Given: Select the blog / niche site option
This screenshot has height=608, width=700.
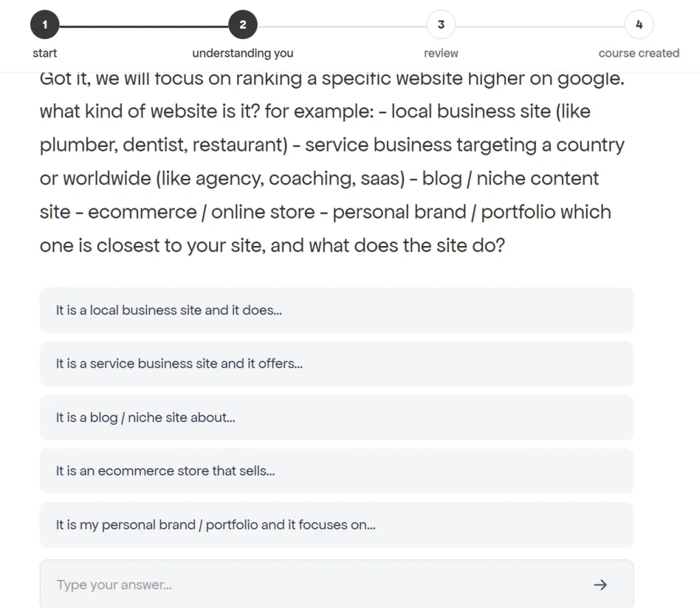Looking at the screenshot, I should [x=337, y=417].
